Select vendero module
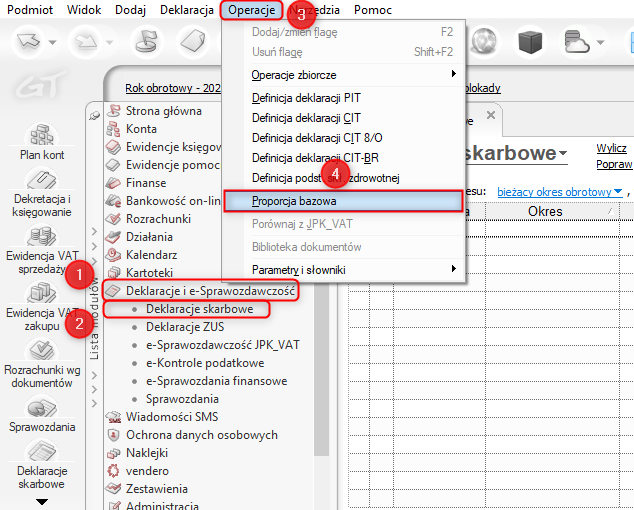634x510 pixels. (x=147, y=471)
